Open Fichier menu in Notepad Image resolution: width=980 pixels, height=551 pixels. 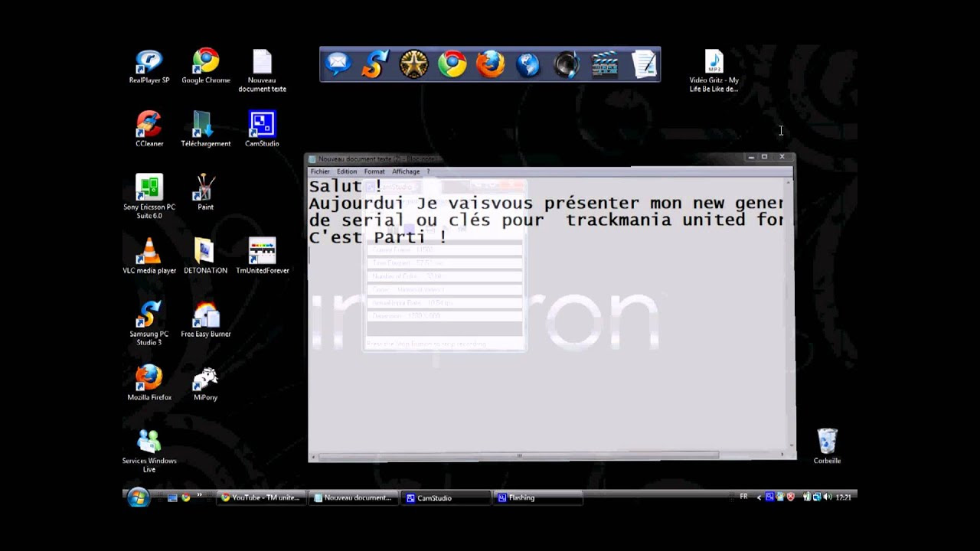coord(320,171)
